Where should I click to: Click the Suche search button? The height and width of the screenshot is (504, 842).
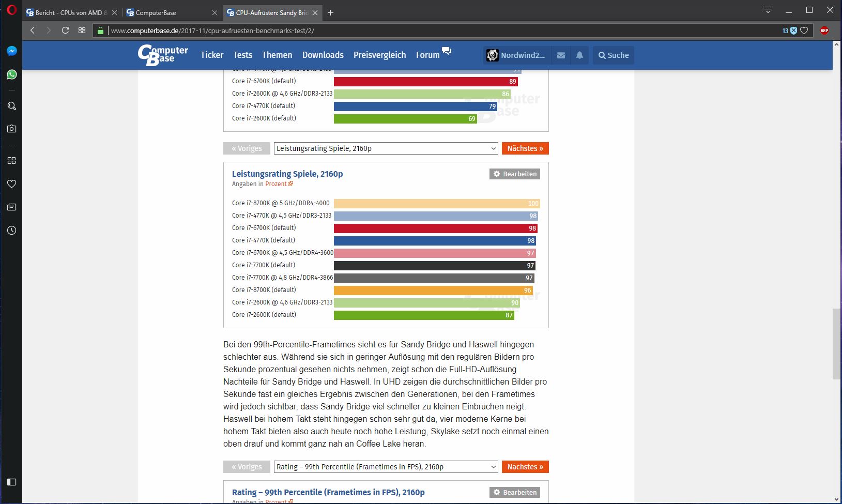[x=614, y=55]
